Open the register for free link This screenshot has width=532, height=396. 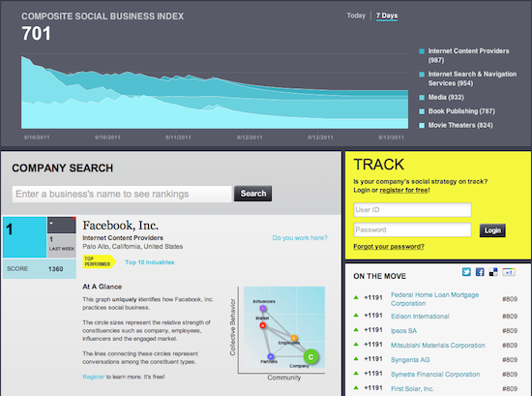(x=404, y=190)
